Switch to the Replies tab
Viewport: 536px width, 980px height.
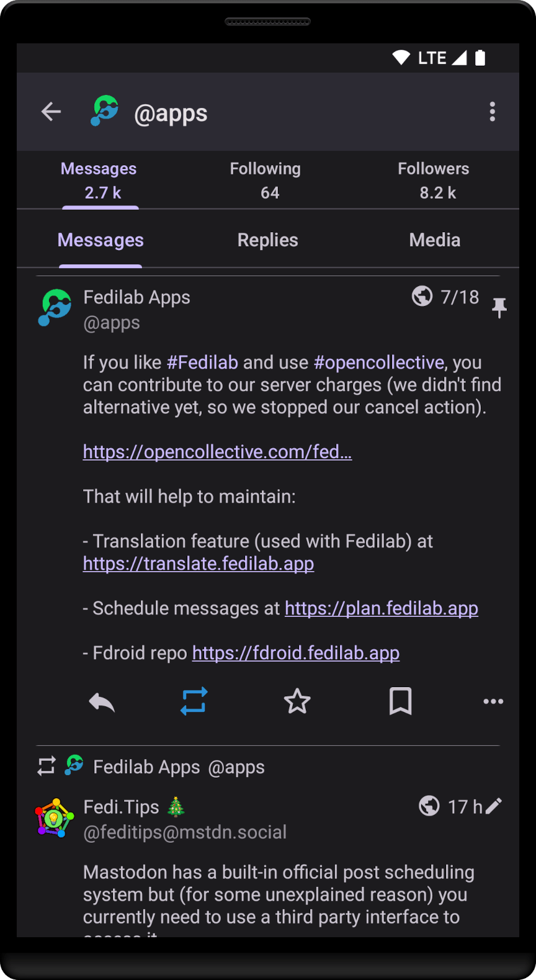pos(268,240)
